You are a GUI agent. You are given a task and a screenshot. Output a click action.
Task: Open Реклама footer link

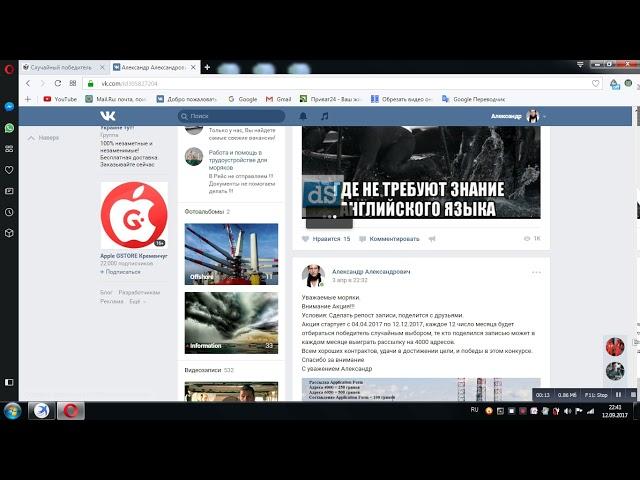[x=112, y=301]
